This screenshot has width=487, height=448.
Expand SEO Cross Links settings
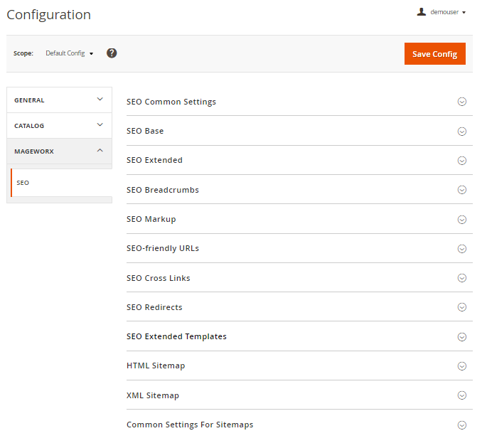tap(159, 278)
